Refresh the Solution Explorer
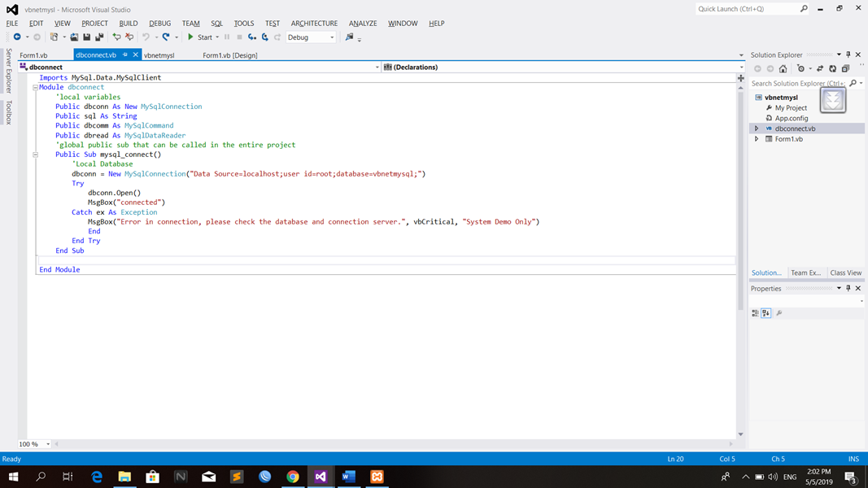868x488 pixels. 832,68
